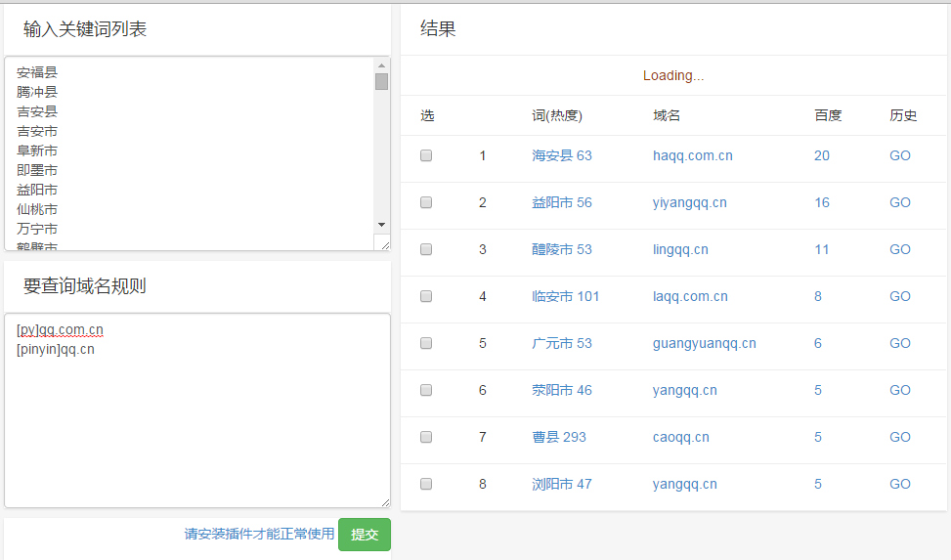Visit the guangyuanqq.cn domain link
951x560 pixels.
[x=704, y=343]
